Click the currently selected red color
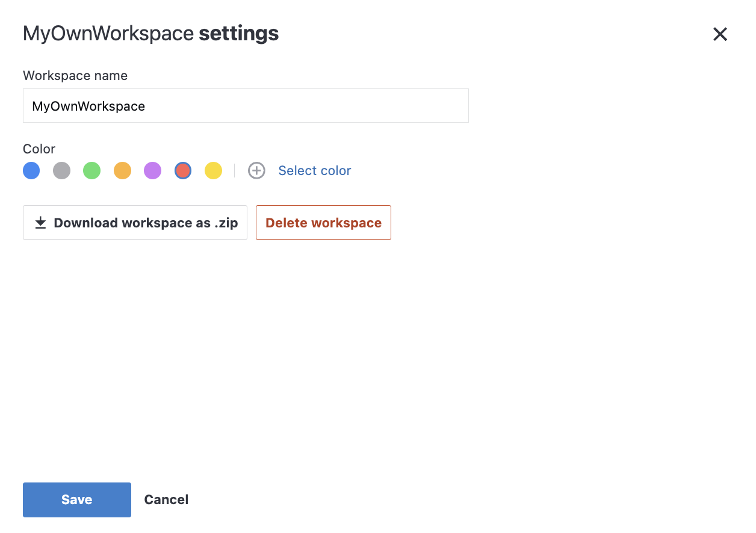 (182, 170)
